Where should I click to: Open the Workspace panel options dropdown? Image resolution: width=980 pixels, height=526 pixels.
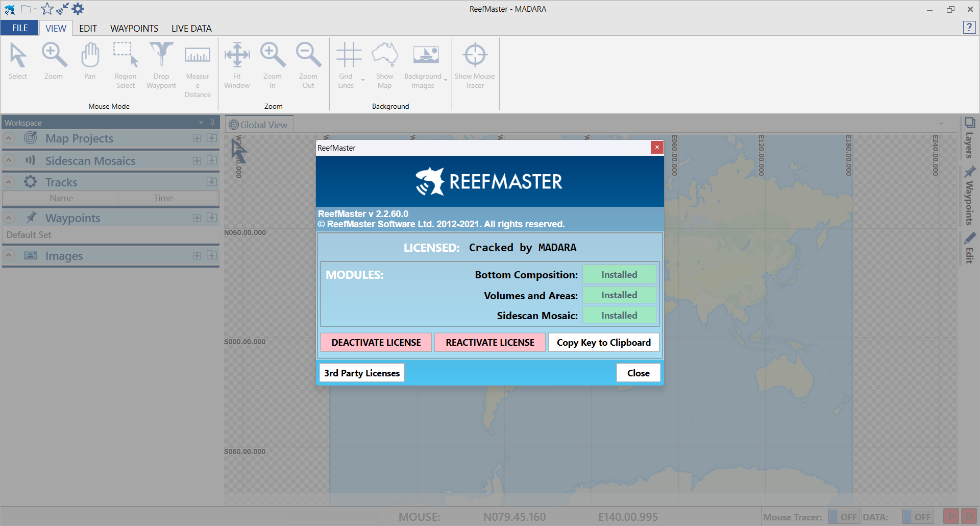point(201,123)
